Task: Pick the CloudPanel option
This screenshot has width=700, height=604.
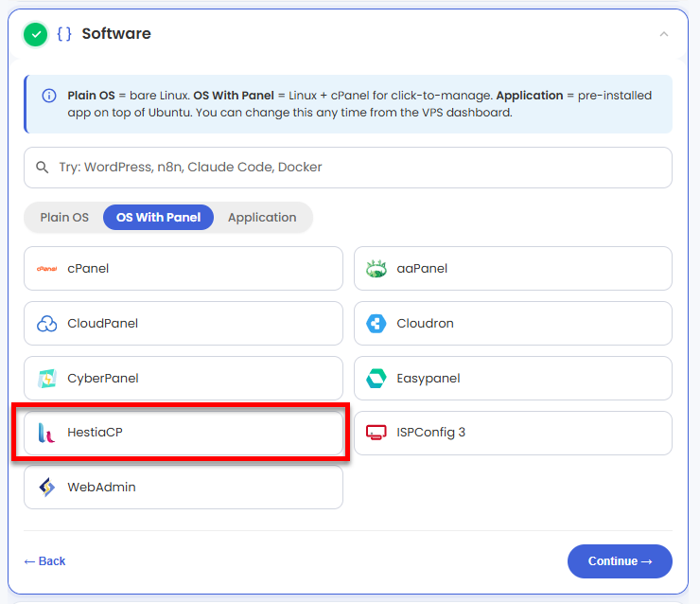Action: [184, 324]
